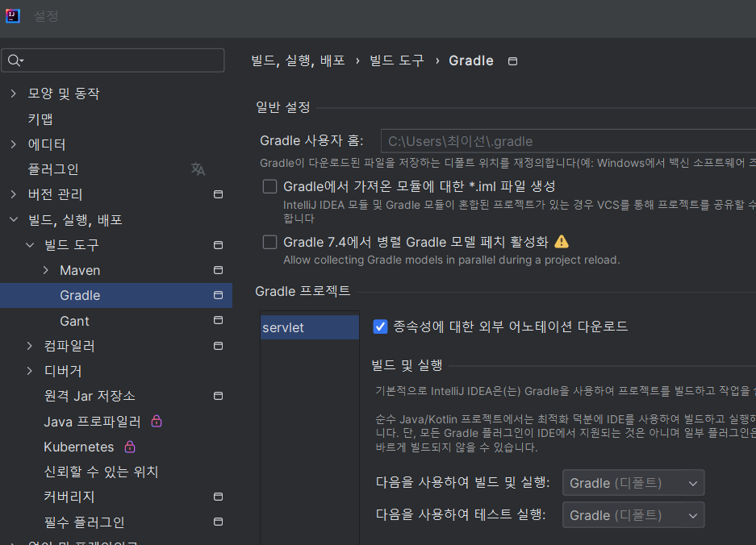
Task: Click 버전 관리 tree label
Action: (x=55, y=194)
